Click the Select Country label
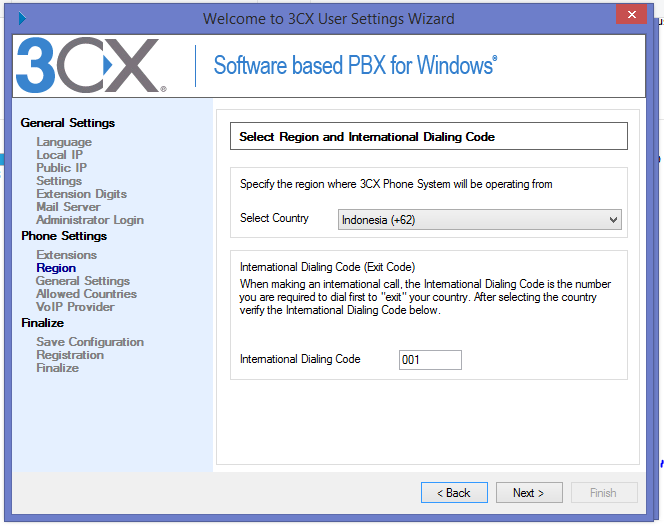 274,218
